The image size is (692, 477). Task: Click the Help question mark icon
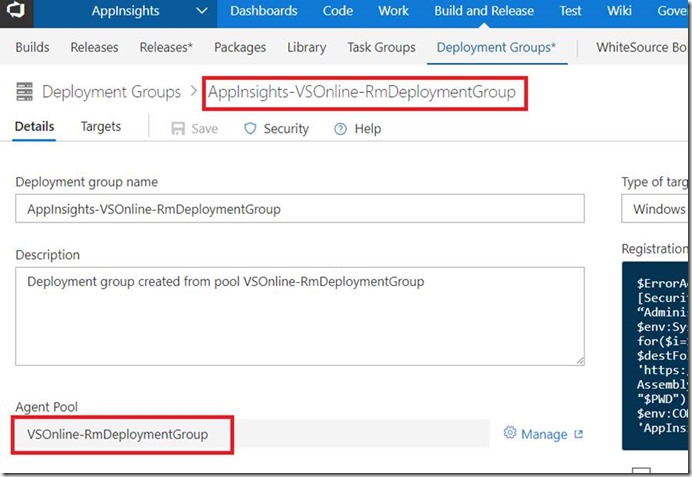click(x=340, y=129)
